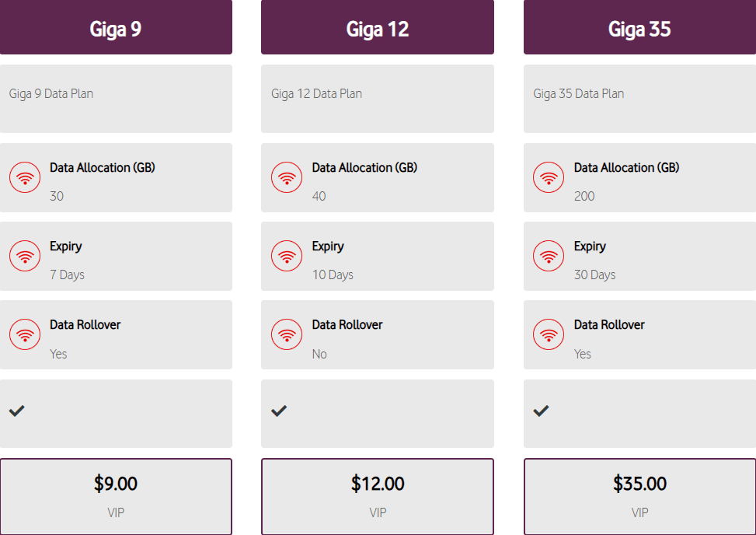Click the Giga 35 Data Plan description box
Viewport: 756px width, 535px height.
tap(639, 99)
